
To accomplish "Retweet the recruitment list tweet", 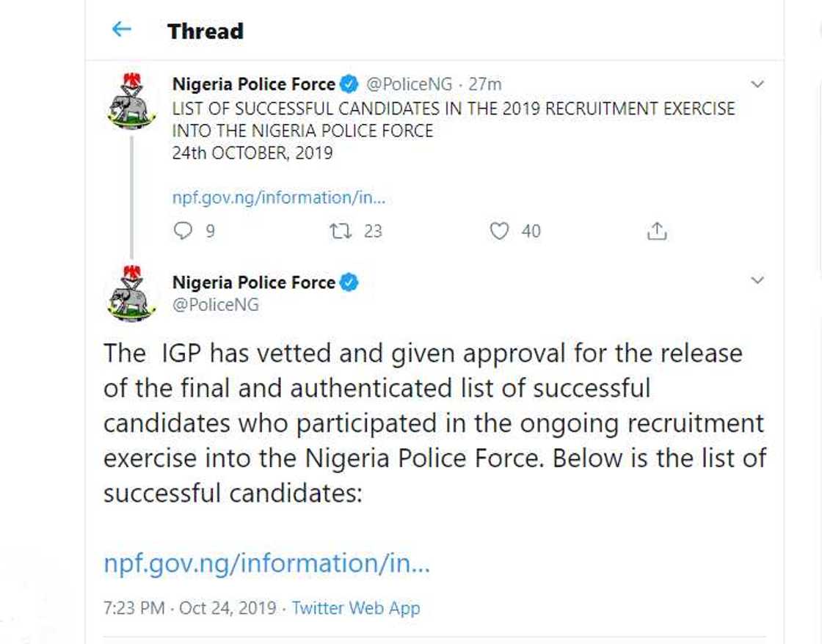I will [x=340, y=231].
